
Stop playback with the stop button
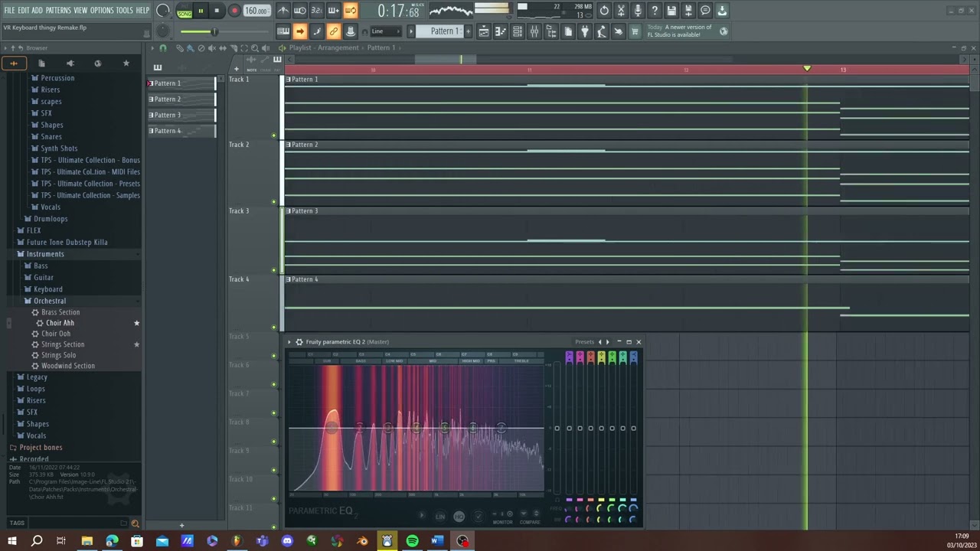(217, 11)
